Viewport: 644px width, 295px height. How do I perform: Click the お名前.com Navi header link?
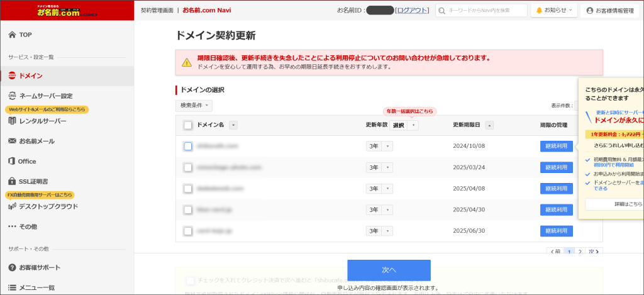pos(206,10)
